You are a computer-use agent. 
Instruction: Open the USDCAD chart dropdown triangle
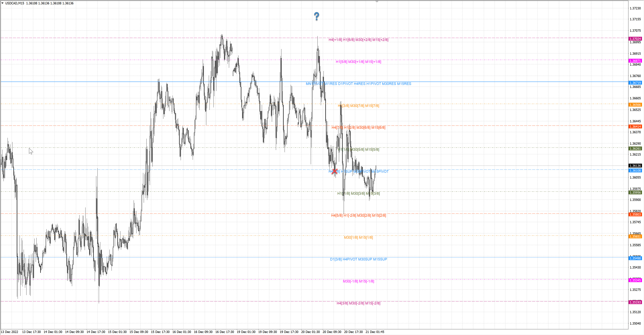[x=3, y=3]
